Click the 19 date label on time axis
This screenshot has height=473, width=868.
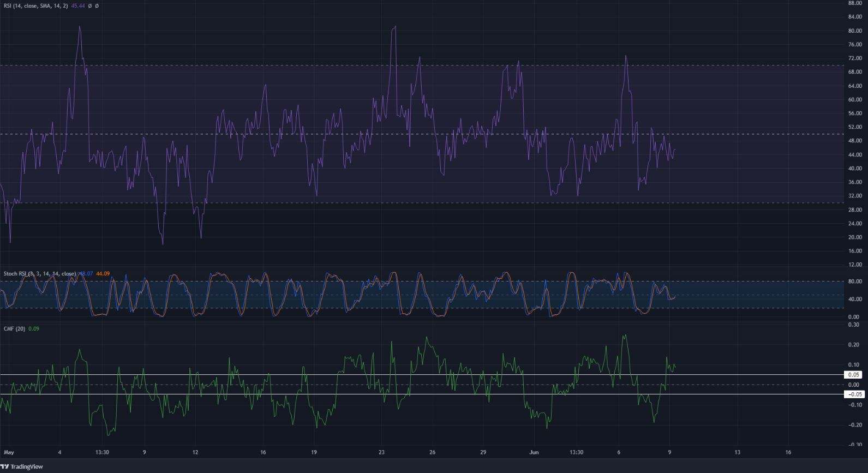pos(314,452)
